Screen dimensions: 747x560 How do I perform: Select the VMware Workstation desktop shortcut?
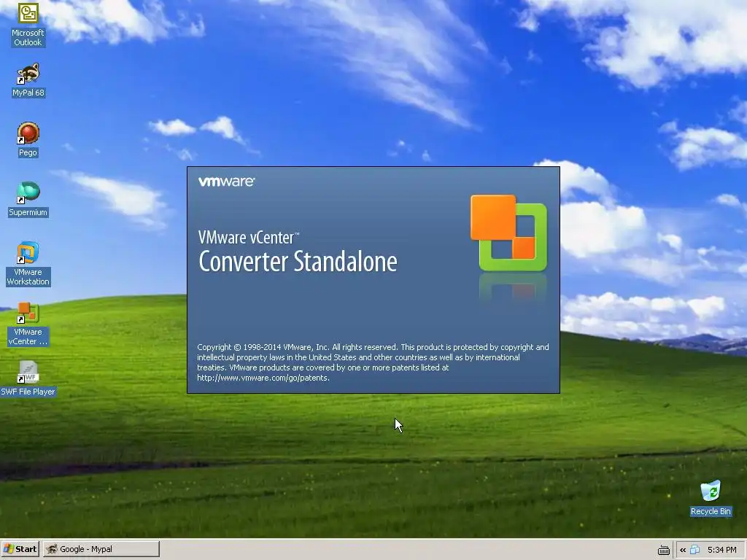pyautogui.click(x=28, y=264)
